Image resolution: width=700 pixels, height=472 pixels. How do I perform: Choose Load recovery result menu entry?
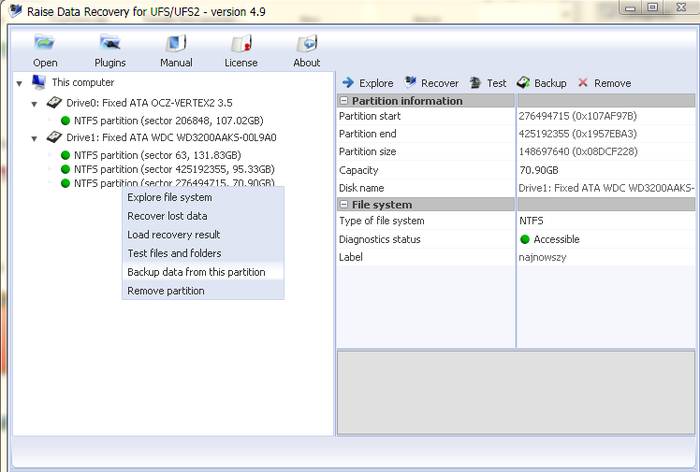click(x=203, y=235)
